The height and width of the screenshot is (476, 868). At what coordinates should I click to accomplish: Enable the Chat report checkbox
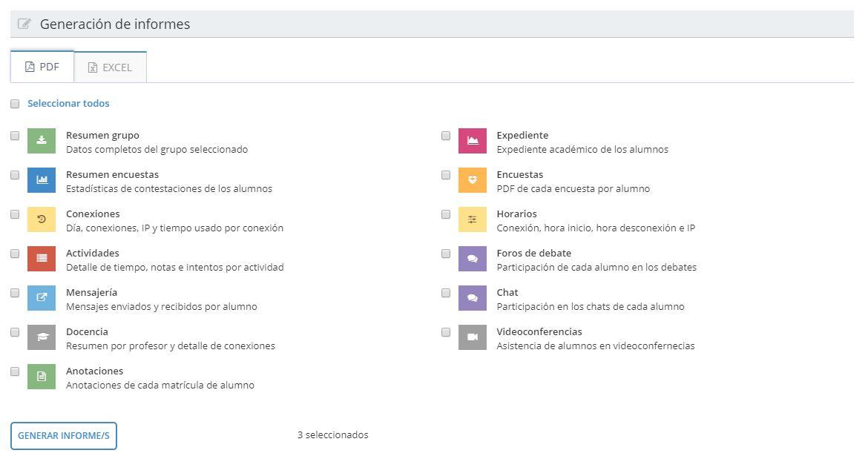(446, 293)
